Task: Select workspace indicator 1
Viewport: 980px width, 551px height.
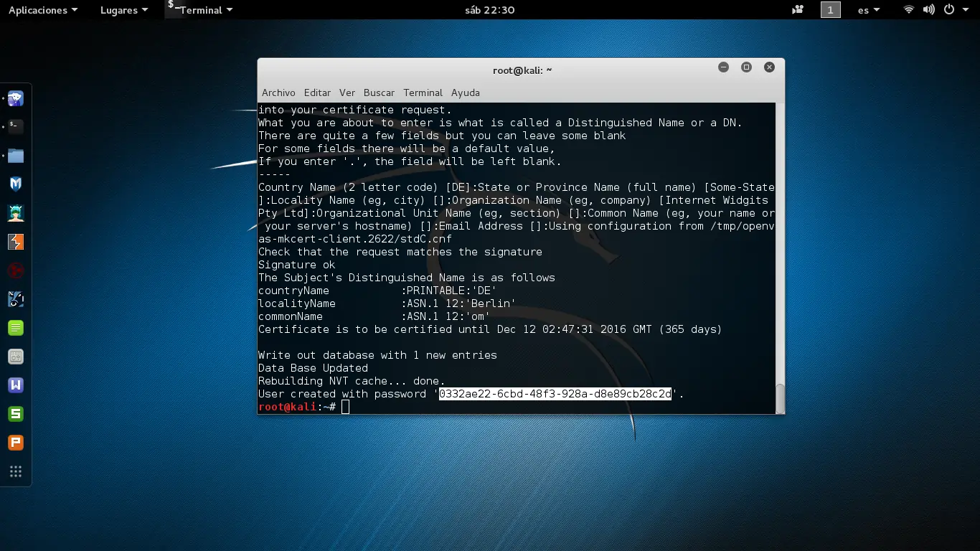Action: pos(830,10)
